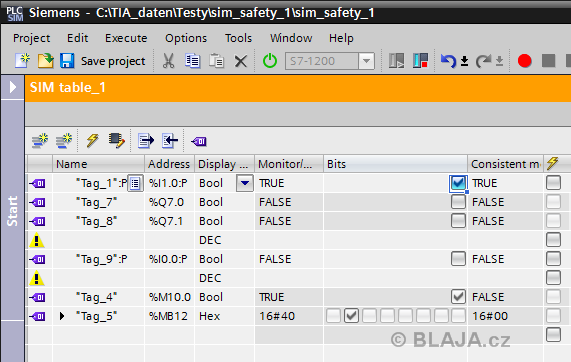Check the Bits checkbox for Tag_8
The height and width of the screenshot is (362, 571).
[458, 221]
